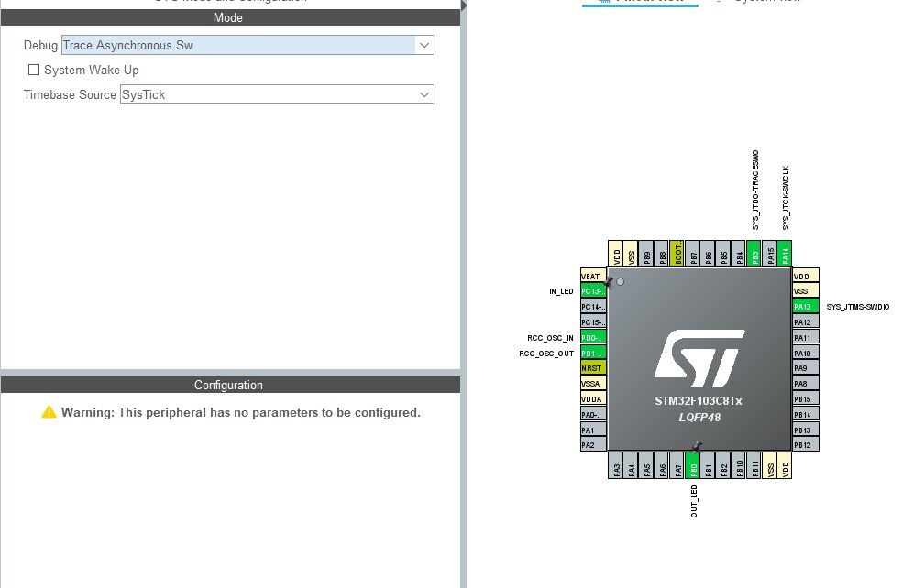The image size is (913, 588).
Task: Select the PB14 pin
Action: 806,414
